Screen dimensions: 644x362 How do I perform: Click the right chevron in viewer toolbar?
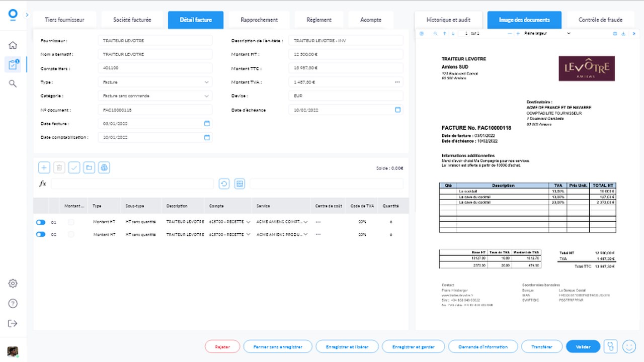634,34
